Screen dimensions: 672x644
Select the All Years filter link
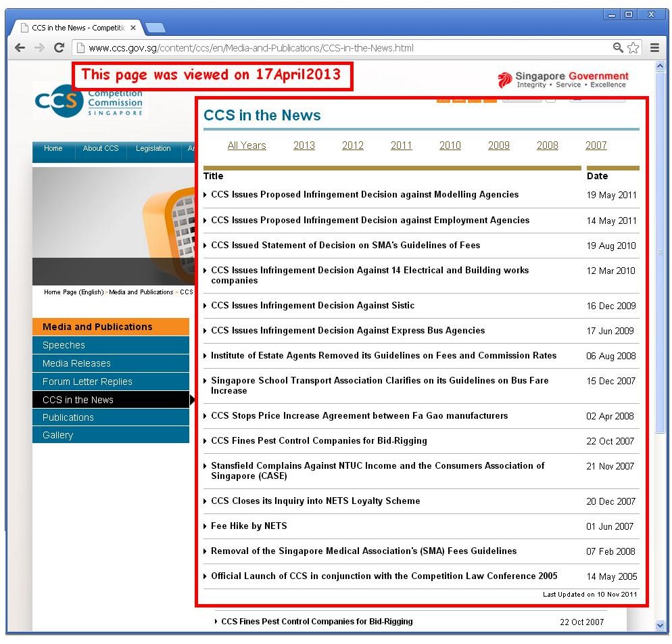tap(247, 145)
